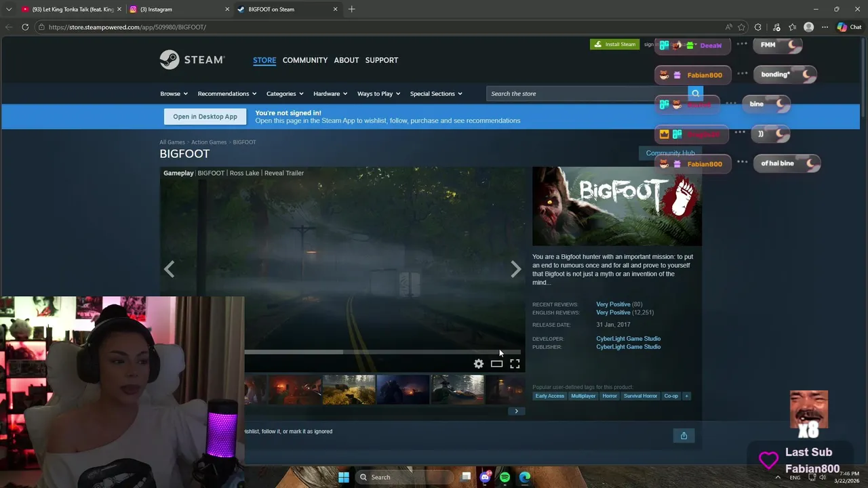Click the Search the store input field
Viewport: 868px width, 488px height.
(587, 94)
